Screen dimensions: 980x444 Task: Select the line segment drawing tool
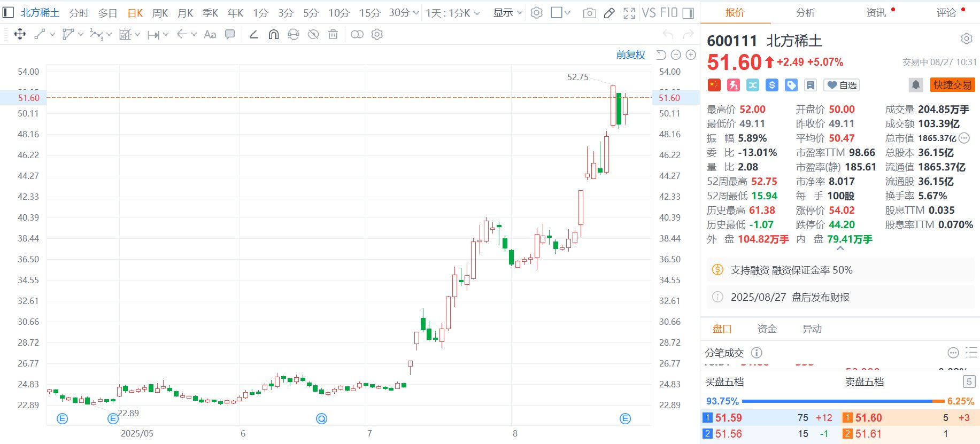coord(40,34)
